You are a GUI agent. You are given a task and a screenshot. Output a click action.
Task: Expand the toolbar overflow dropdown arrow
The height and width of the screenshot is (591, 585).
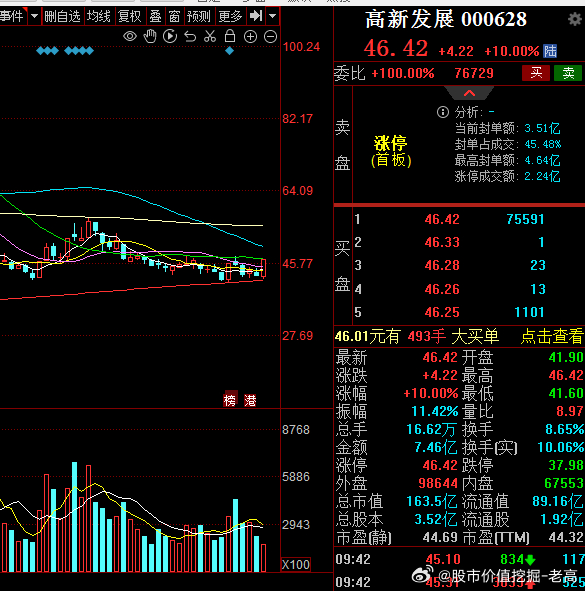273,16
